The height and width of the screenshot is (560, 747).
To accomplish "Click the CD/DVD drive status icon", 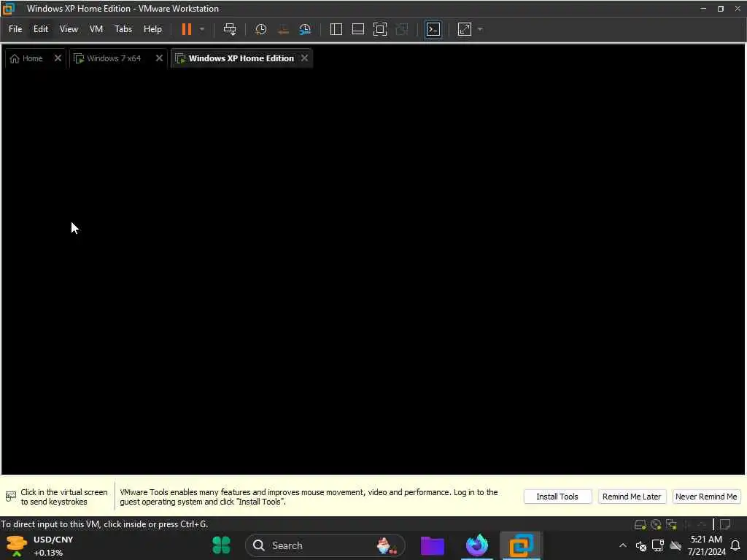I will (x=656, y=524).
